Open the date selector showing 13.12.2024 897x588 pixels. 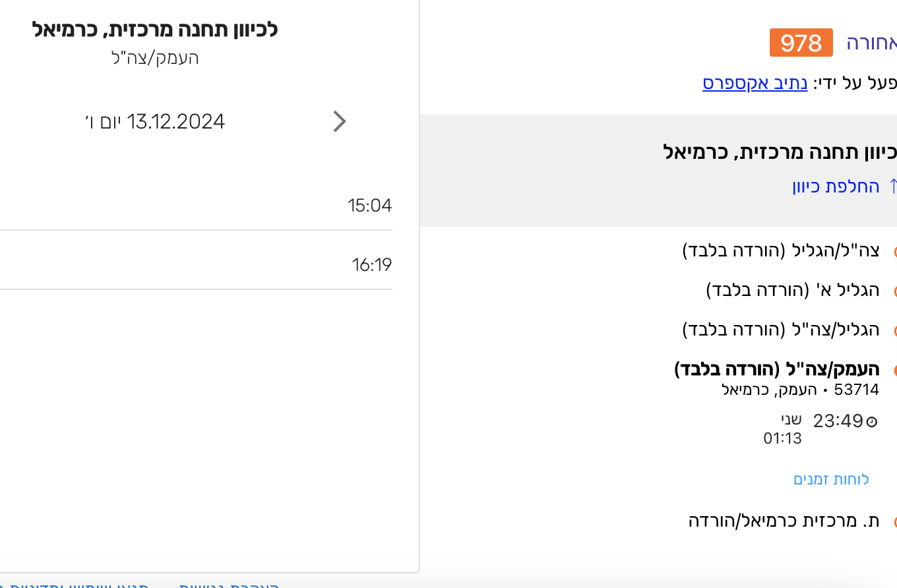pos(156,122)
